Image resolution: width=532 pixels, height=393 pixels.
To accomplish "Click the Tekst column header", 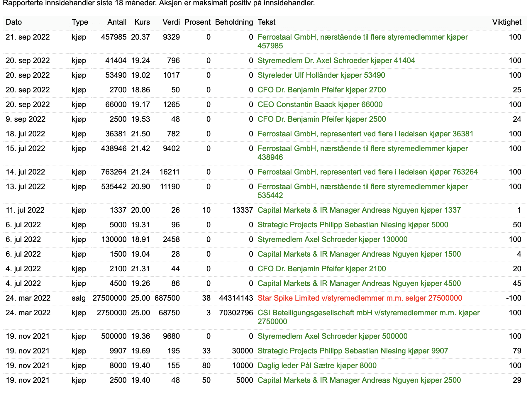I will point(267,22).
